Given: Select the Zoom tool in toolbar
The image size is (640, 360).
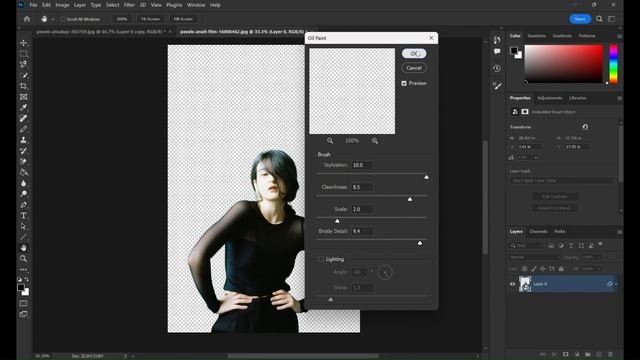Looking at the screenshot, I should (24, 258).
